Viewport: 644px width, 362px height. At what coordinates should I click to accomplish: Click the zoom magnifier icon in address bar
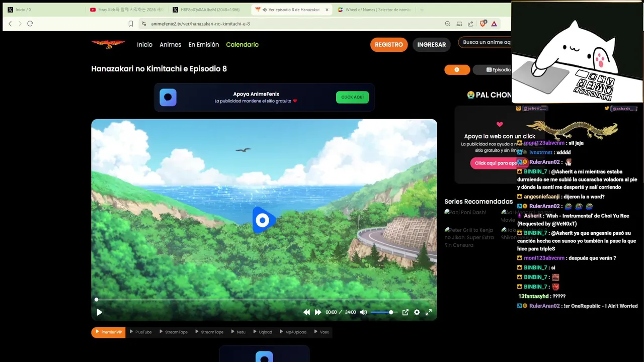pos(448,24)
